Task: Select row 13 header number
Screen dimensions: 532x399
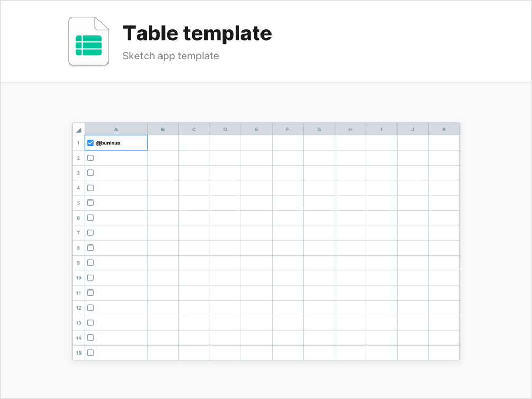Action: (78, 323)
